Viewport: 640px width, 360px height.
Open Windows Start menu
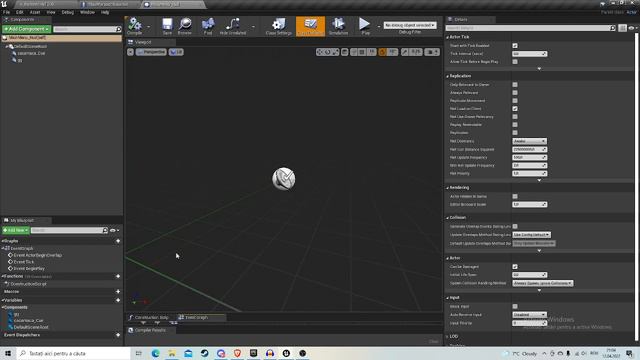tap(8, 353)
